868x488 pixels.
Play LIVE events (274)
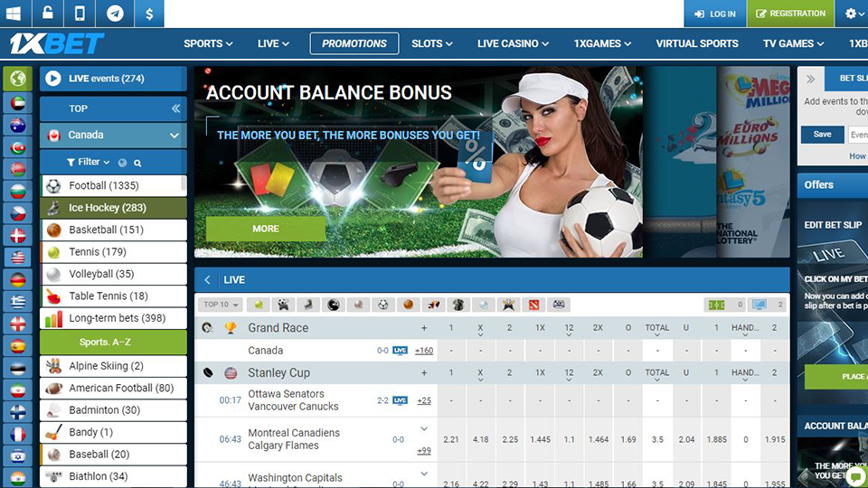113,79
